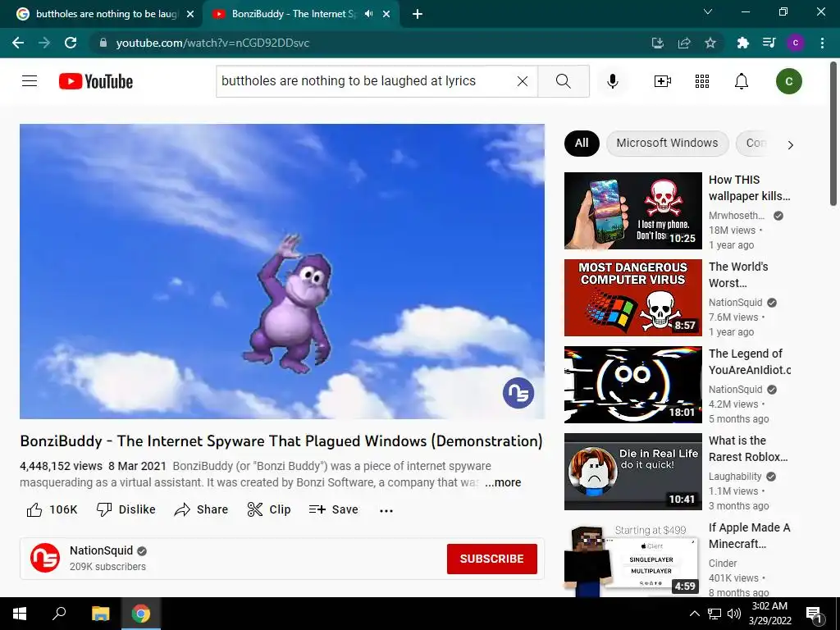The height and width of the screenshot is (630, 840).
Task: Open the Windows notification center
Action: click(x=814, y=614)
